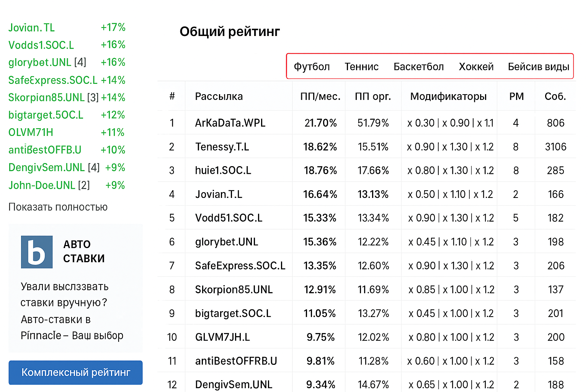This screenshot has height=392, width=588.
Task: Click the Соб. column header
Action: coord(555,96)
